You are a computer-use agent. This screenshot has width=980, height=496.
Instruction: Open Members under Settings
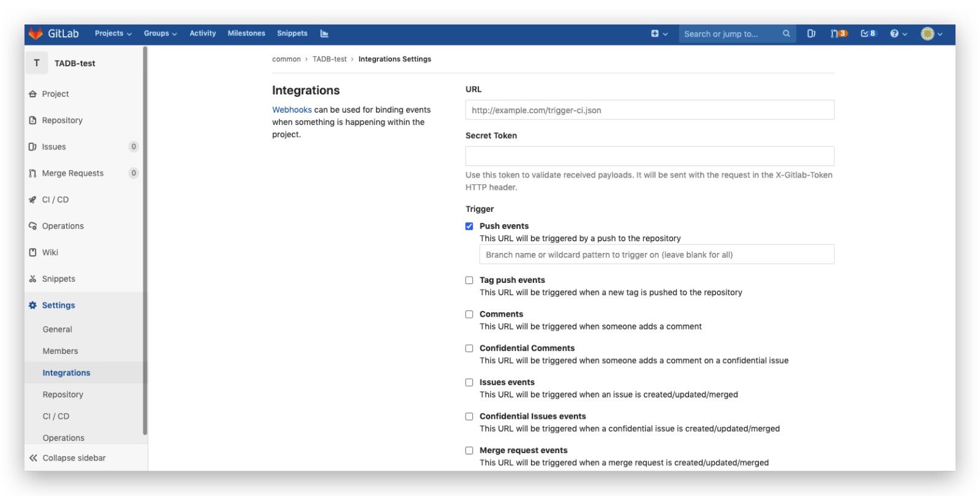[61, 351]
